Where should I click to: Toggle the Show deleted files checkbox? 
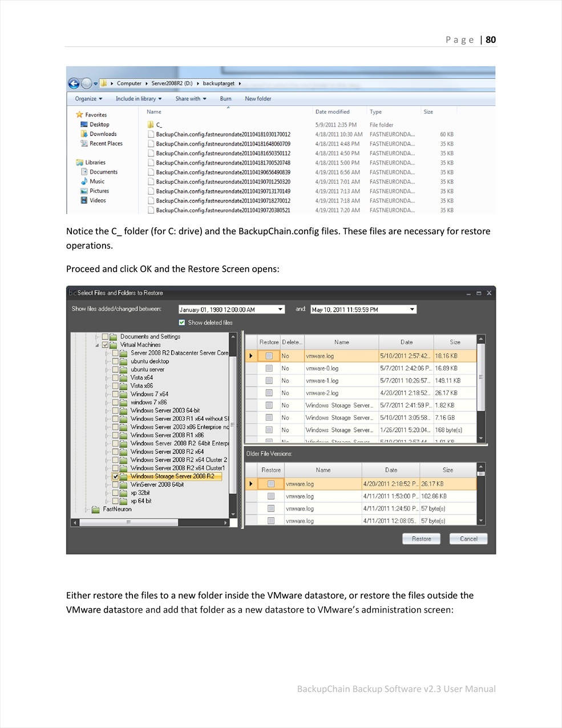click(182, 323)
